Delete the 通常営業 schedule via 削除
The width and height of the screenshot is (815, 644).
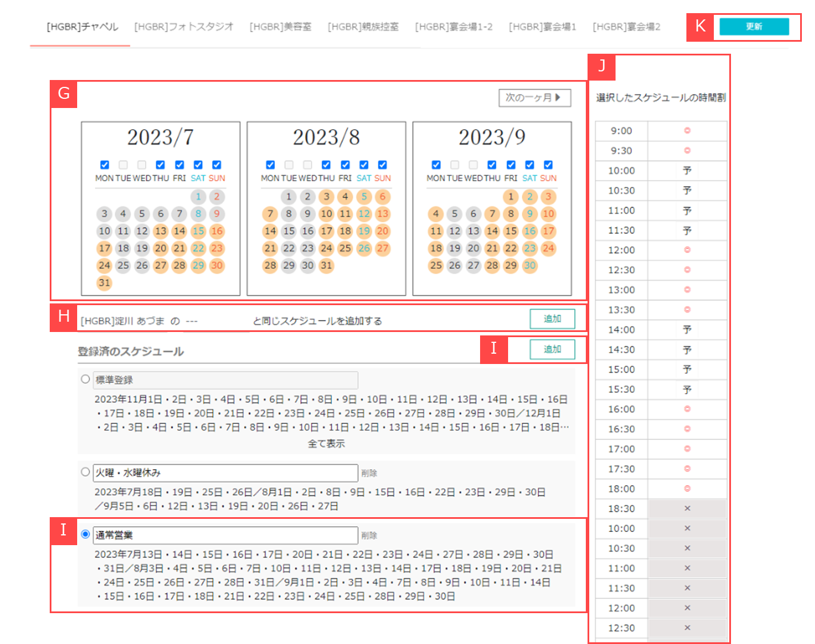pyautogui.click(x=369, y=535)
